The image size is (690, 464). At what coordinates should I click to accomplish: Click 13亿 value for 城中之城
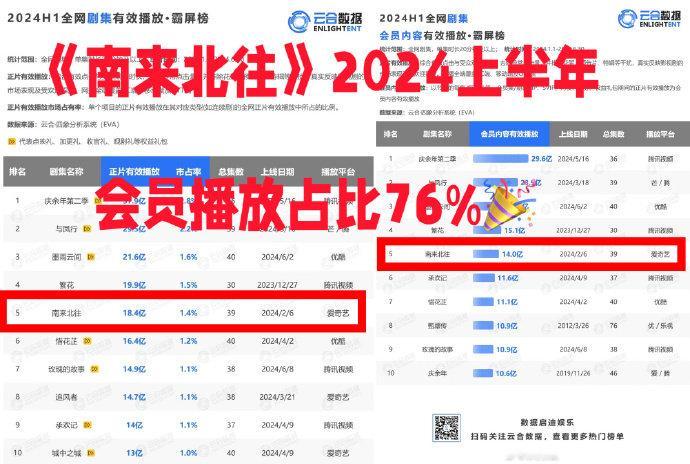[134, 453]
